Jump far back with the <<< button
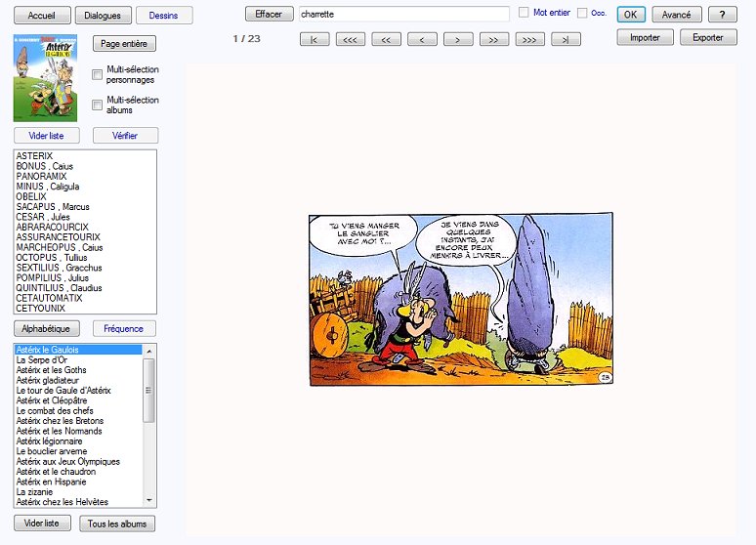The image size is (756, 545). coord(351,39)
